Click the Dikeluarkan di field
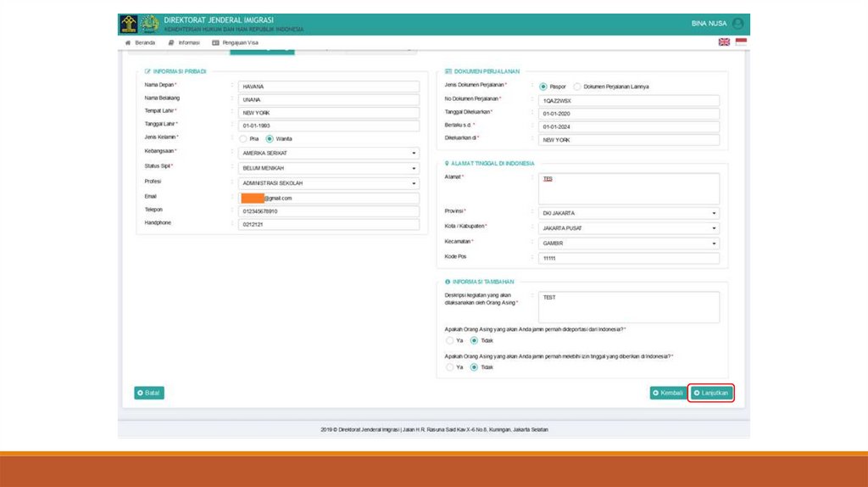 pyautogui.click(x=629, y=140)
